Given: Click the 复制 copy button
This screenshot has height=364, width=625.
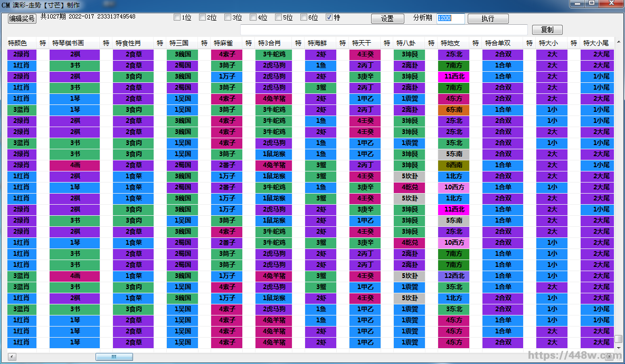Looking at the screenshot, I should coord(547,30).
